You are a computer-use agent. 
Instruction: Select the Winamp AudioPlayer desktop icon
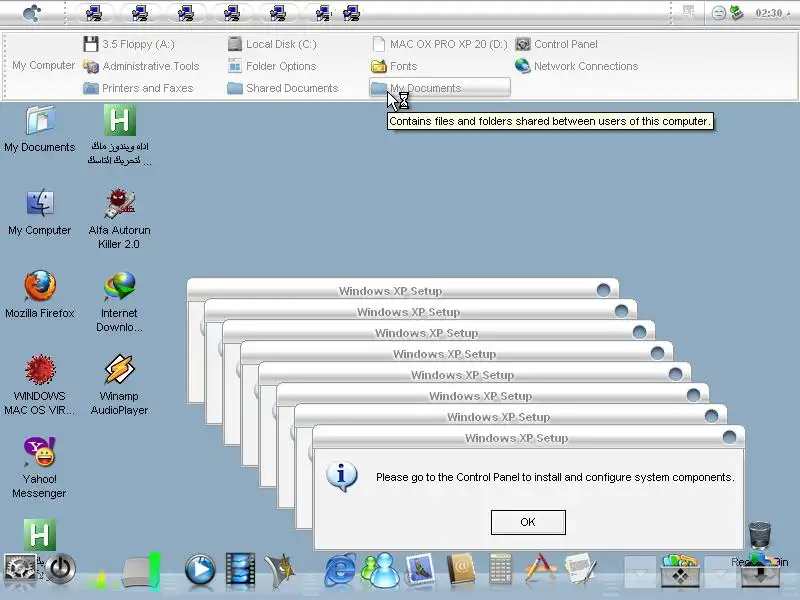[119, 385]
